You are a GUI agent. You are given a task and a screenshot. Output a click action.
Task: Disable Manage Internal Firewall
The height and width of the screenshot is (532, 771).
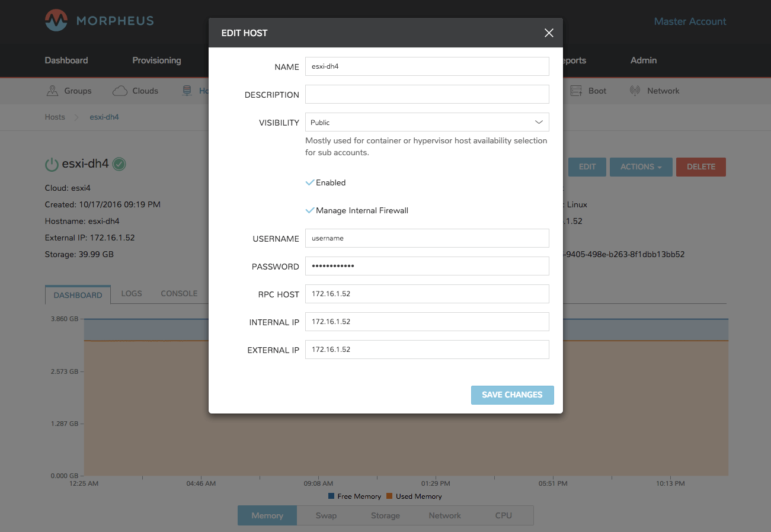tap(309, 210)
